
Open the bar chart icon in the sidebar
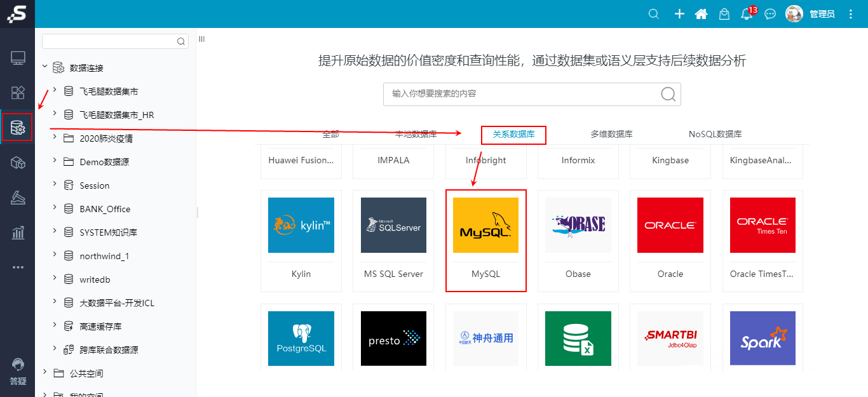pos(18,232)
